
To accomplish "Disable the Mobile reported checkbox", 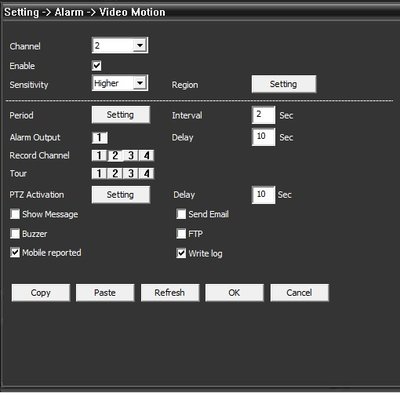I will pos(15,253).
